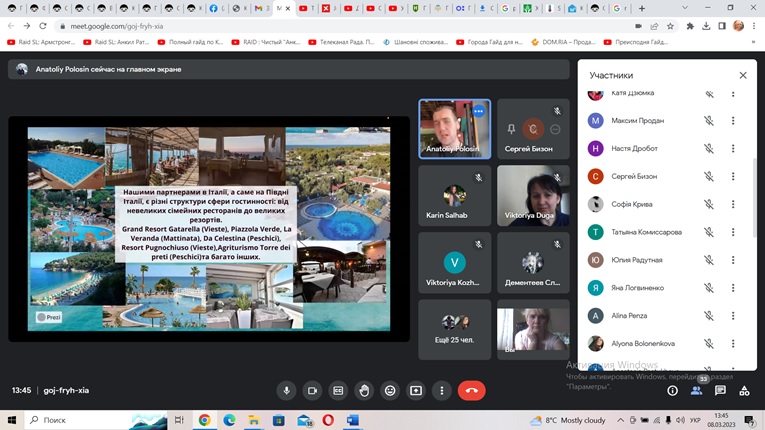Mute Софія Крива microphone icon

[x=709, y=204]
